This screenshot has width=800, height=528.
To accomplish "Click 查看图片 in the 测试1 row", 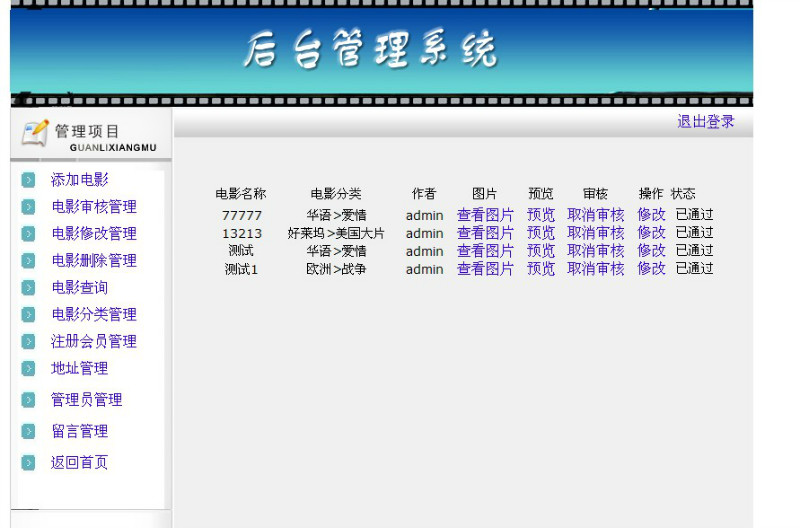I will click(485, 268).
